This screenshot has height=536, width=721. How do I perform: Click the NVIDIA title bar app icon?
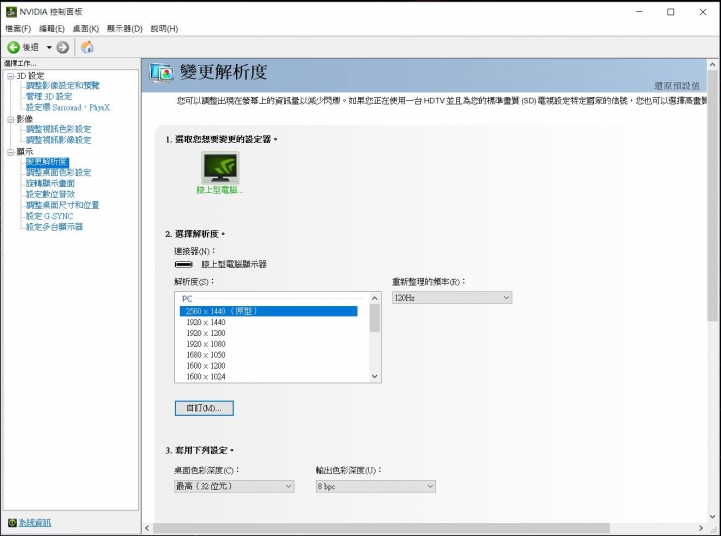[x=11, y=11]
